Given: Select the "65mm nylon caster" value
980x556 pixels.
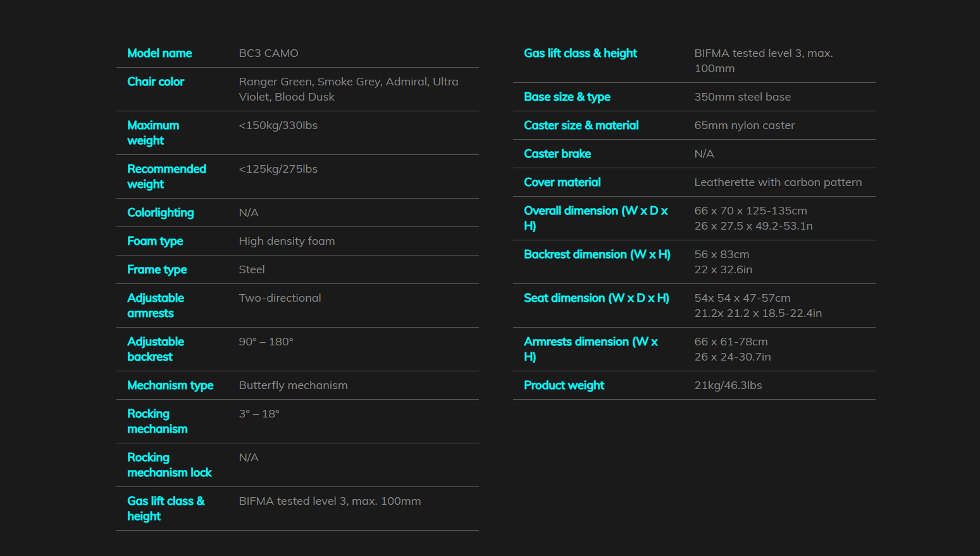Looking at the screenshot, I should (744, 125).
